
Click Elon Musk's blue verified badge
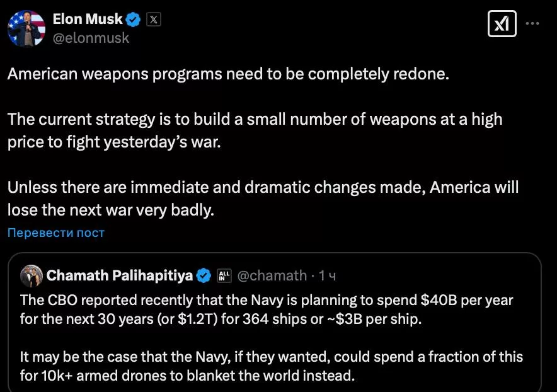pos(133,20)
